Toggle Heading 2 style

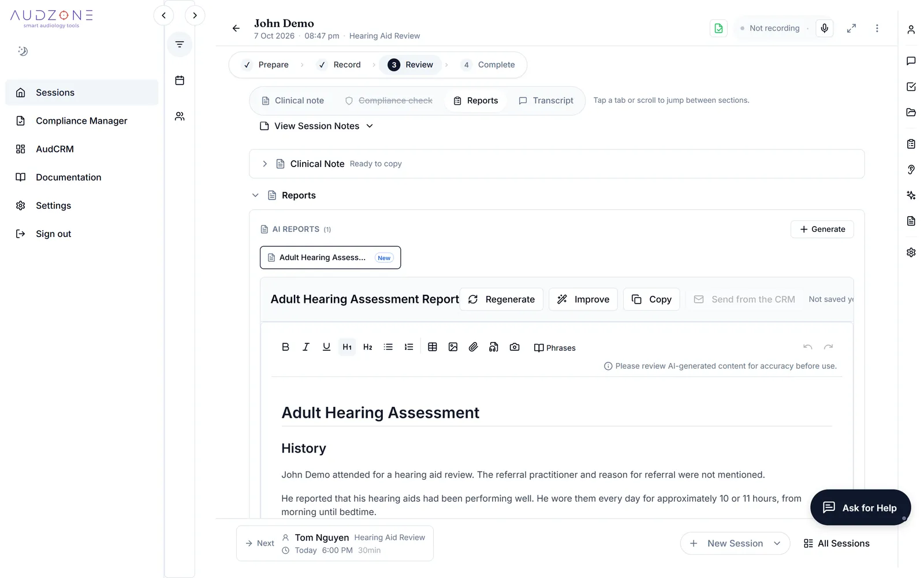(x=368, y=347)
